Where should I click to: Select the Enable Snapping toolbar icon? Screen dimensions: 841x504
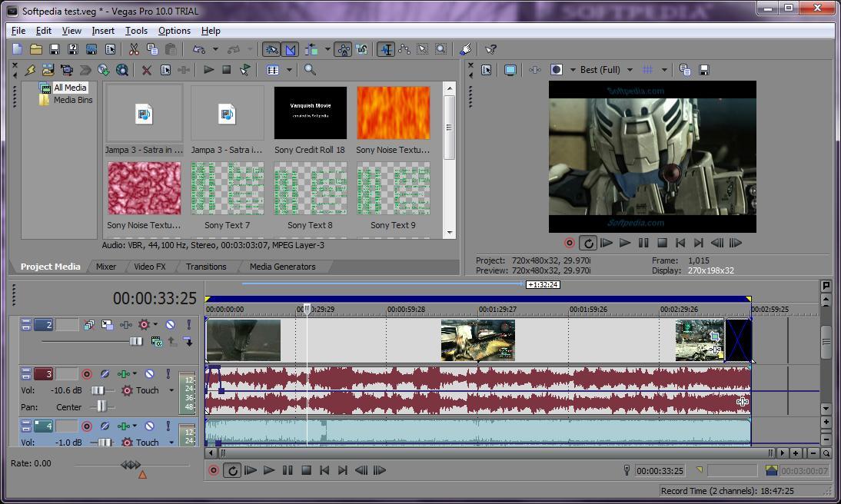coord(272,48)
